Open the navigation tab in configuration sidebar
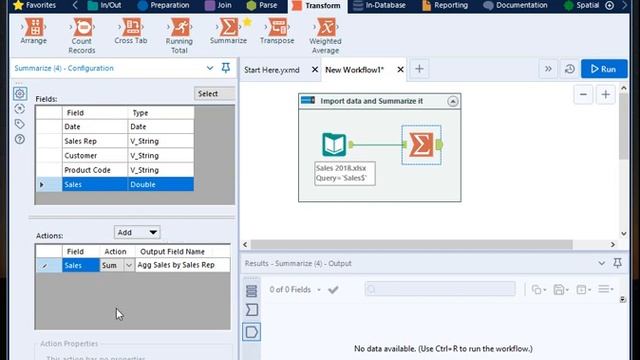 coord(20,109)
